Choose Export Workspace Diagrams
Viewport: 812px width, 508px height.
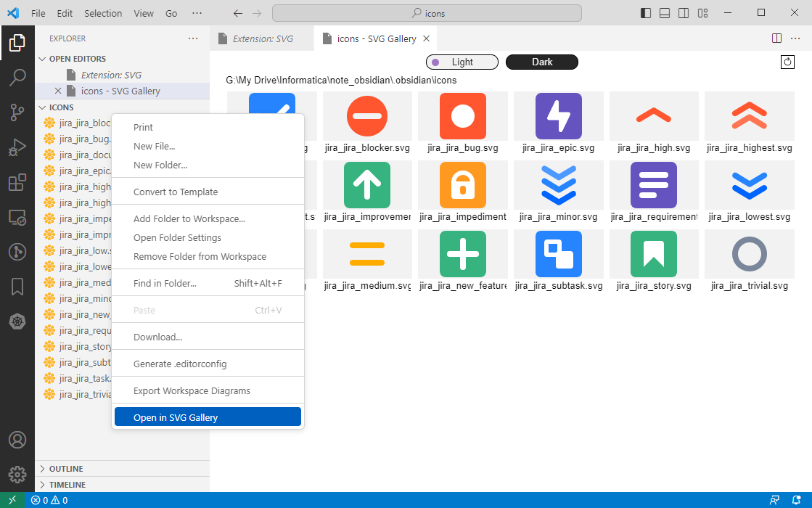click(x=208, y=391)
